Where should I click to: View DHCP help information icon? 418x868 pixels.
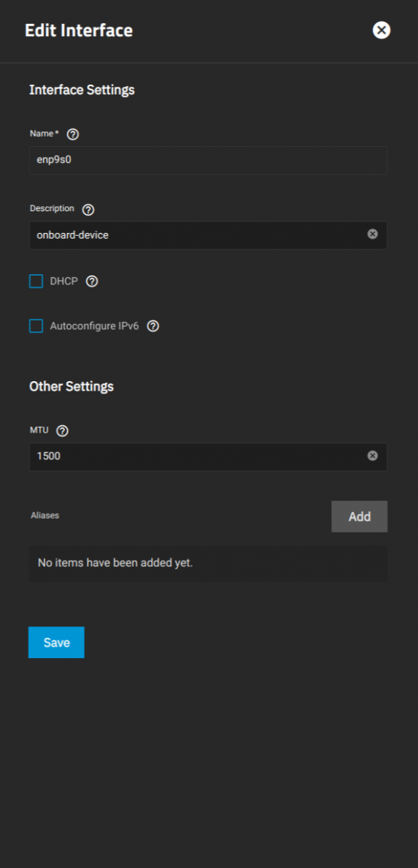[92, 281]
